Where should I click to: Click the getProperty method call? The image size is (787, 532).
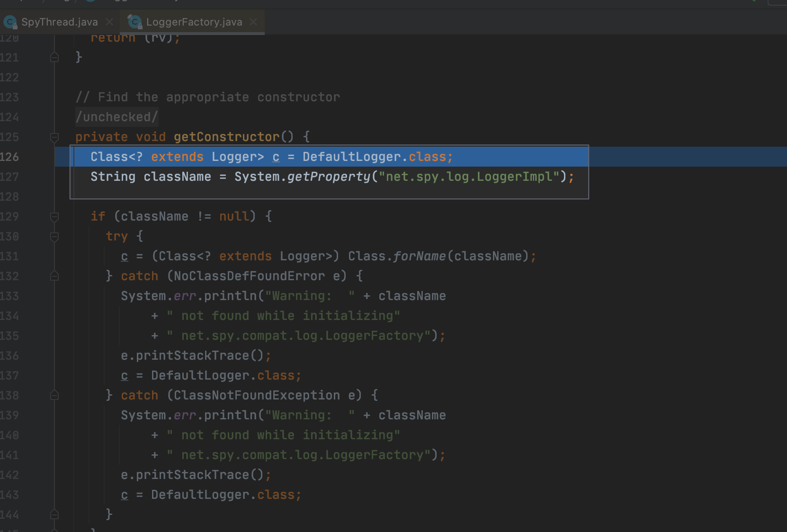pos(329,177)
